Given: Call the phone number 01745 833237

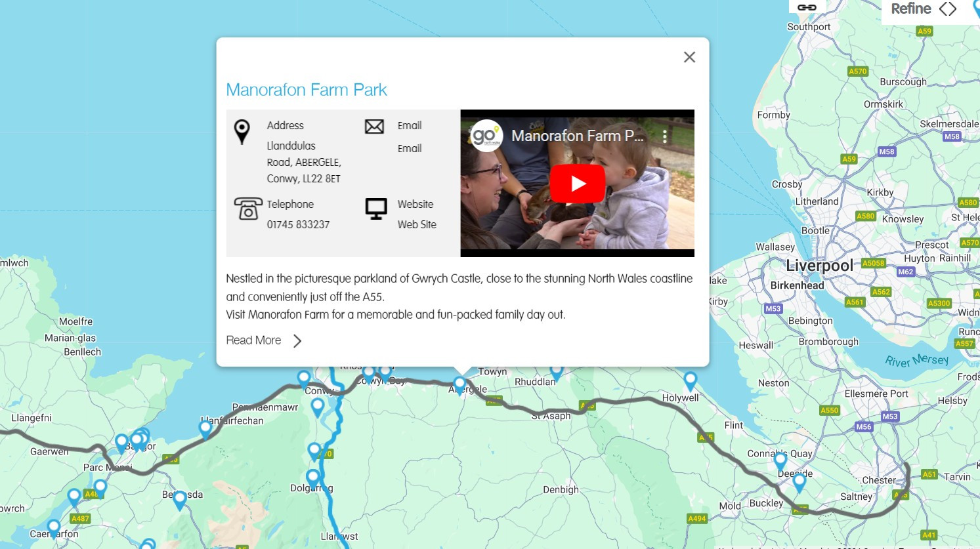Looking at the screenshot, I should coord(298,224).
